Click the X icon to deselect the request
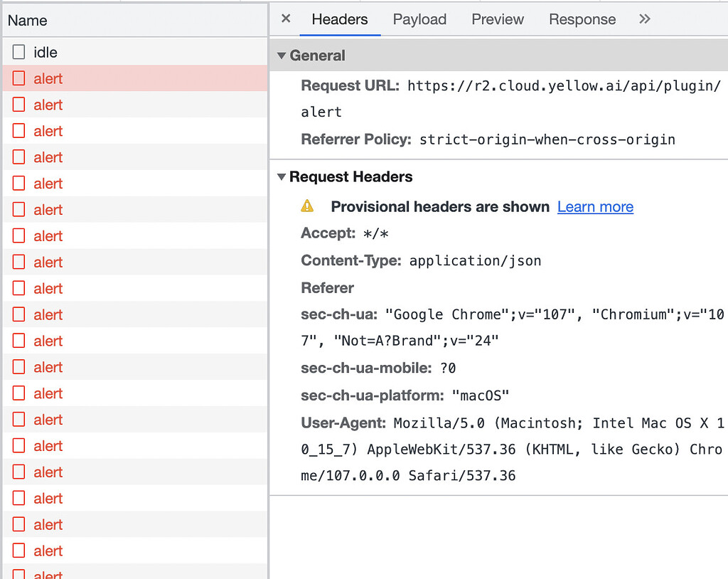The width and height of the screenshot is (728, 579). click(284, 18)
